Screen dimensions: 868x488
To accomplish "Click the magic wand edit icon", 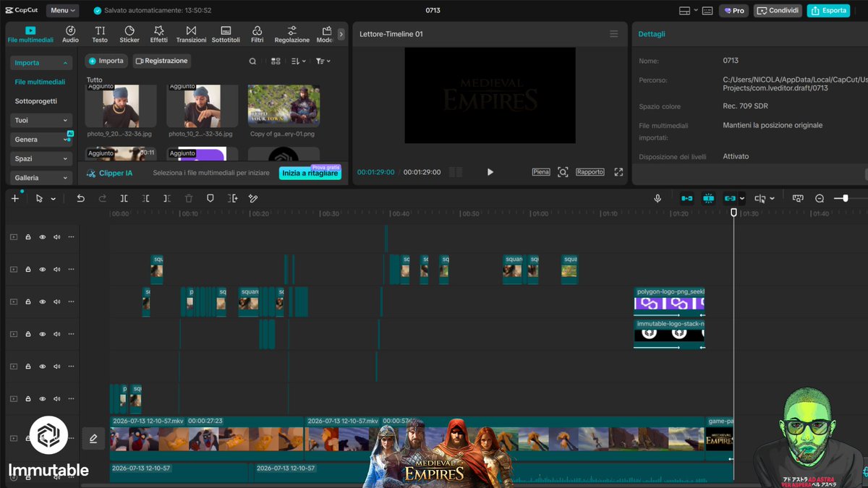I will [x=253, y=198].
